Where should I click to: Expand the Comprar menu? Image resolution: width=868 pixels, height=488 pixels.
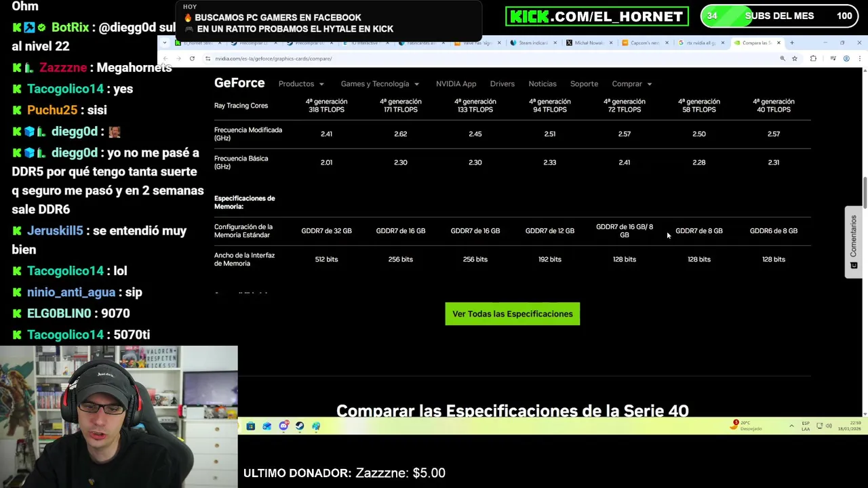631,84
